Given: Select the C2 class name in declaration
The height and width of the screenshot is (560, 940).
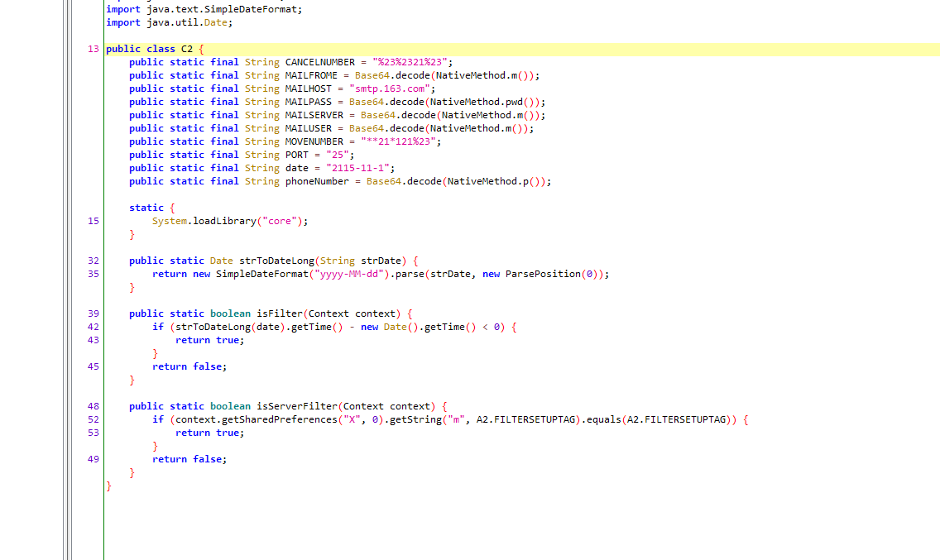Looking at the screenshot, I should tap(187, 49).
